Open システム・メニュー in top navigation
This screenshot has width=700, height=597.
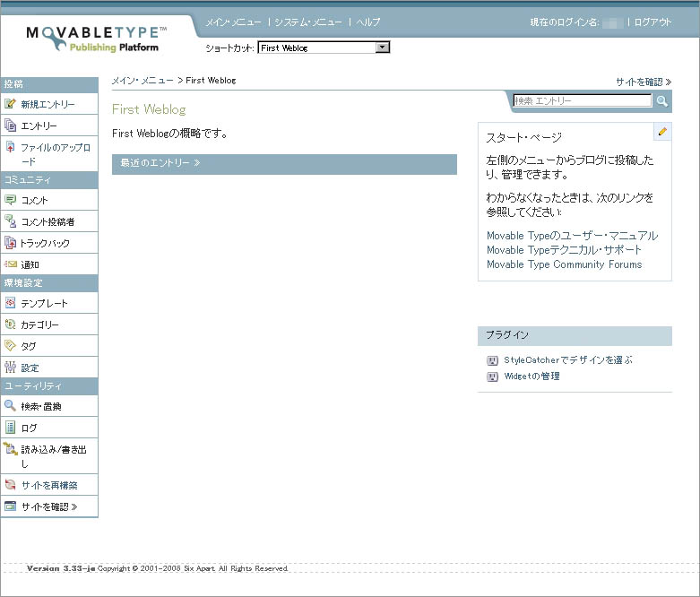coord(308,22)
